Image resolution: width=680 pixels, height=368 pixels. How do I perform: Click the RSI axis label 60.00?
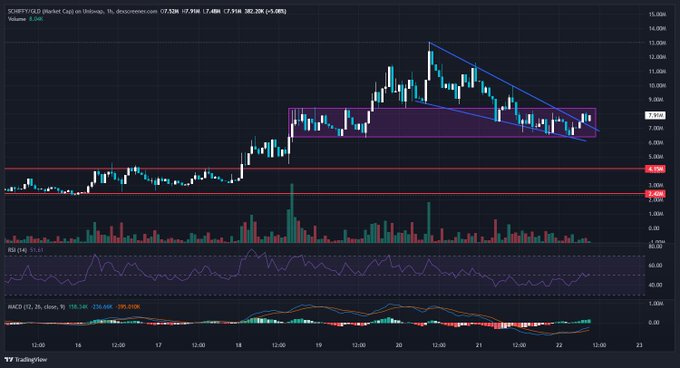[655, 265]
